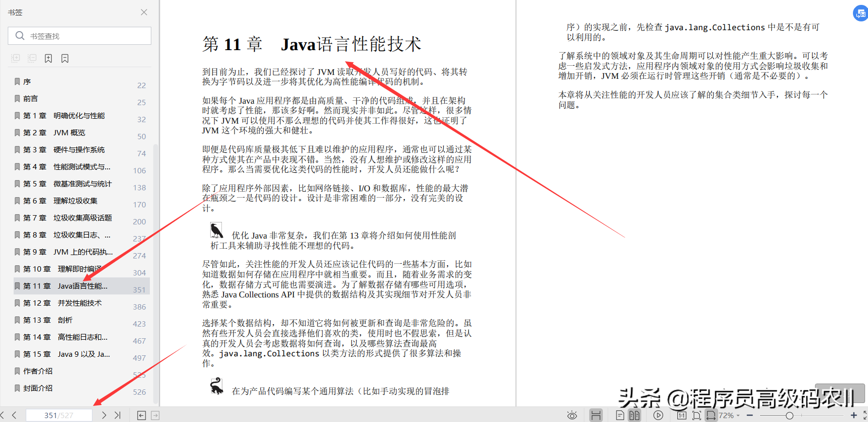
Task: Focus the 书签查找 search field
Action: coord(79,36)
